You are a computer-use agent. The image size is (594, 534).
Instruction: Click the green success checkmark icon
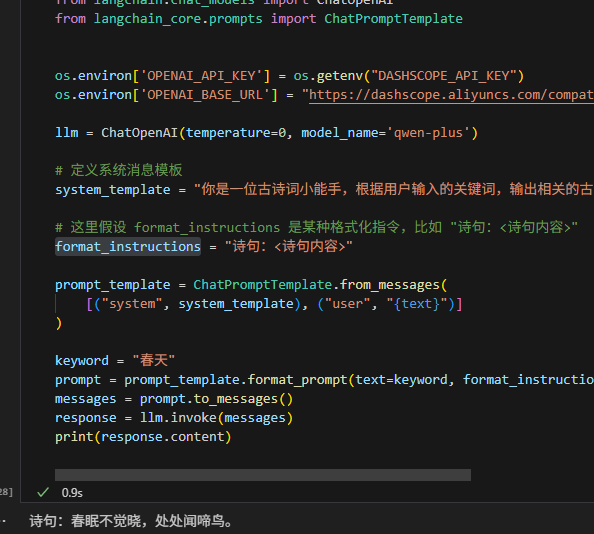pyautogui.click(x=43, y=492)
